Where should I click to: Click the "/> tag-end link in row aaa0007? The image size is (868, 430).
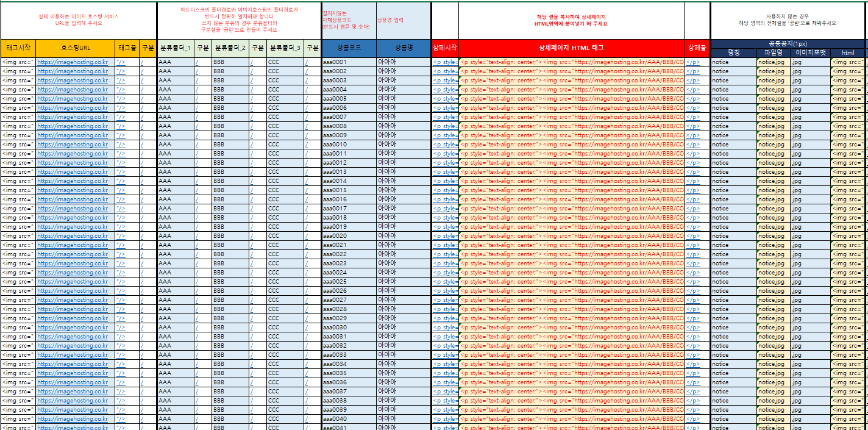point(121,117)
